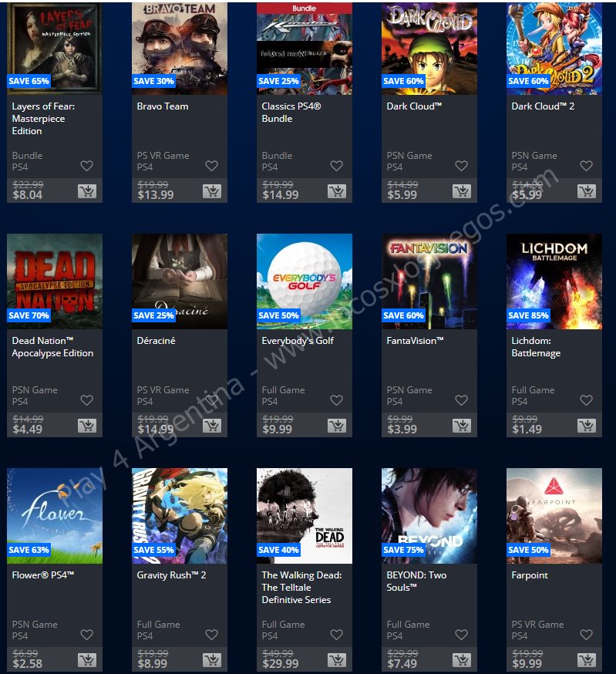Favorite Flower PS4 with the heart icon

pyautogui.click(x=87, y=635)
